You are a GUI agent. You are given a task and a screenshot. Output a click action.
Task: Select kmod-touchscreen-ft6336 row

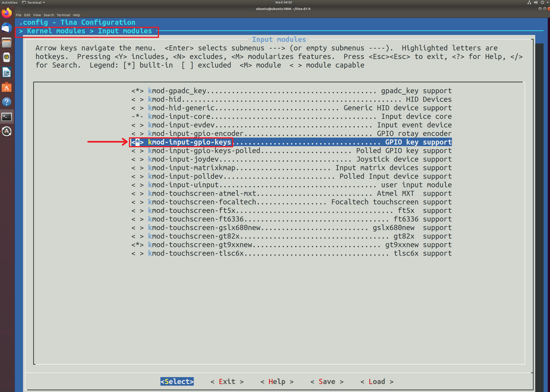coord(291,219)
